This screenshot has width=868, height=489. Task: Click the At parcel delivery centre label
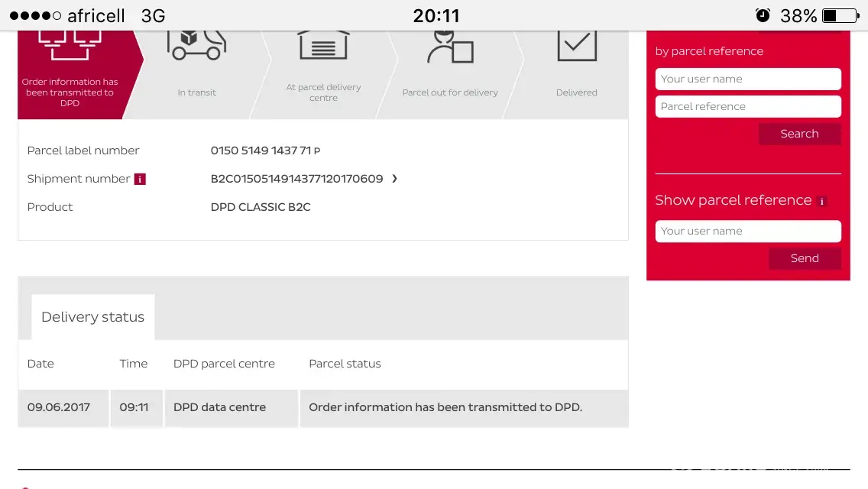pyautogui.click(x=323, y=92)
